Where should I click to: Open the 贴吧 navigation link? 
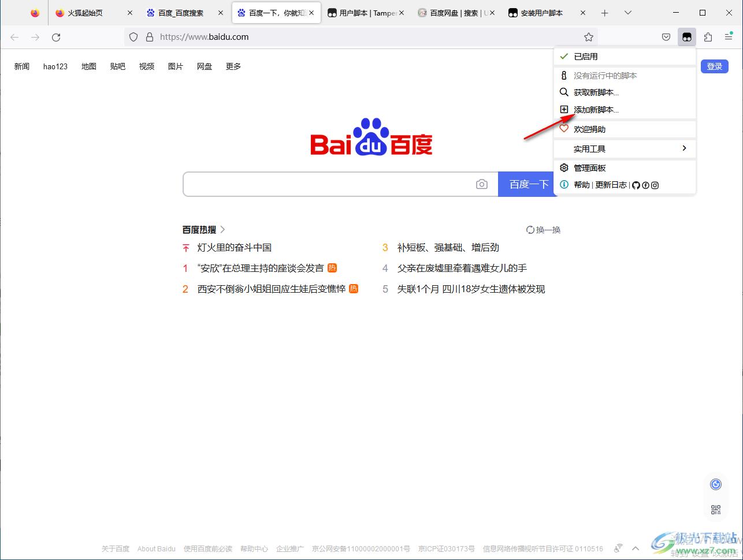[x=118, y=66]
